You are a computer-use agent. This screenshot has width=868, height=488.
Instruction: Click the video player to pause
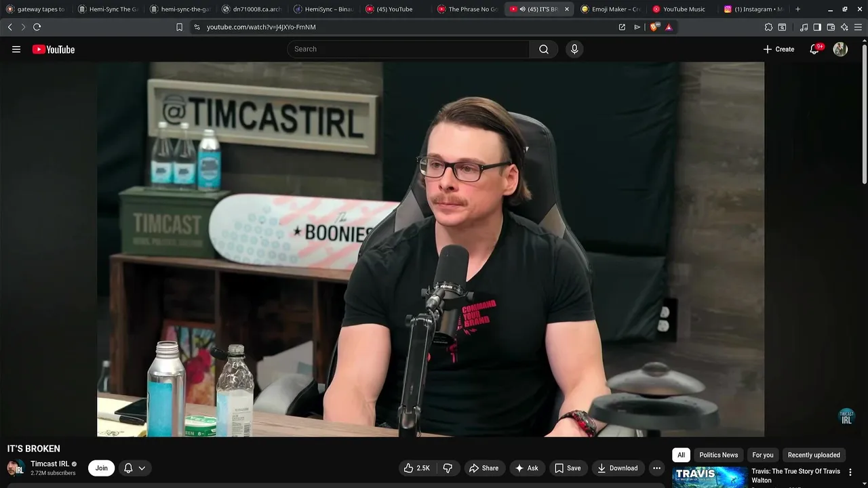[x=431, y=249]
